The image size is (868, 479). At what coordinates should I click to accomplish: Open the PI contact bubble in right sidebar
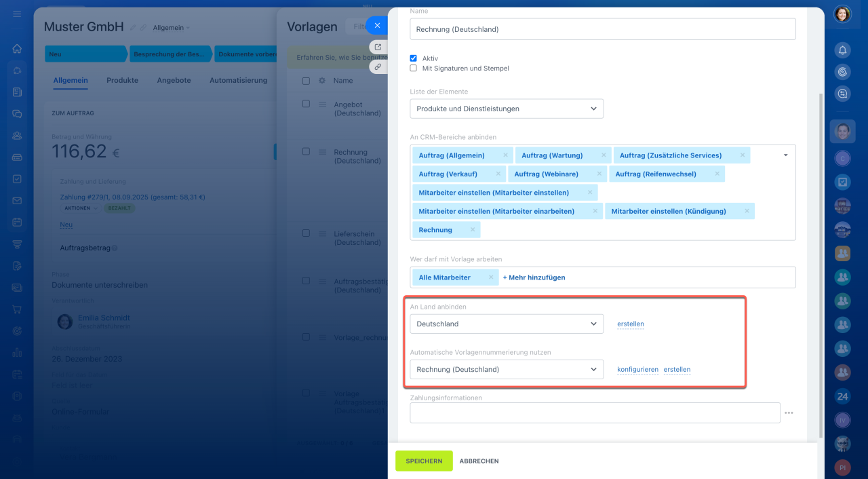tap(842, 467)
